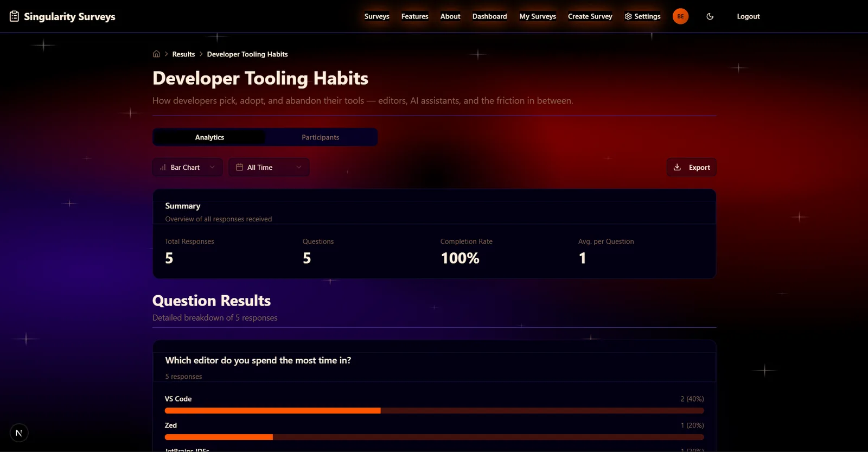This screenshot has height=452, width=868.
Task: Go to the Features page
Action: (x=415, y=16)
